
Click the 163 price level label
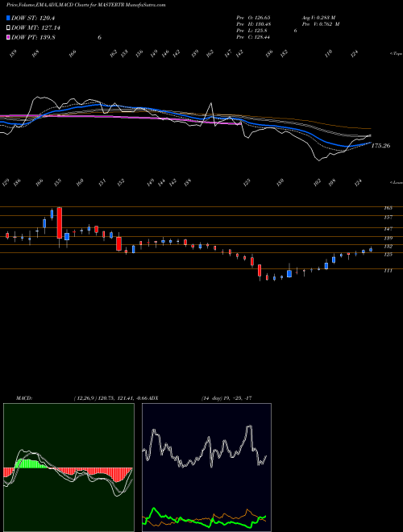388,208
